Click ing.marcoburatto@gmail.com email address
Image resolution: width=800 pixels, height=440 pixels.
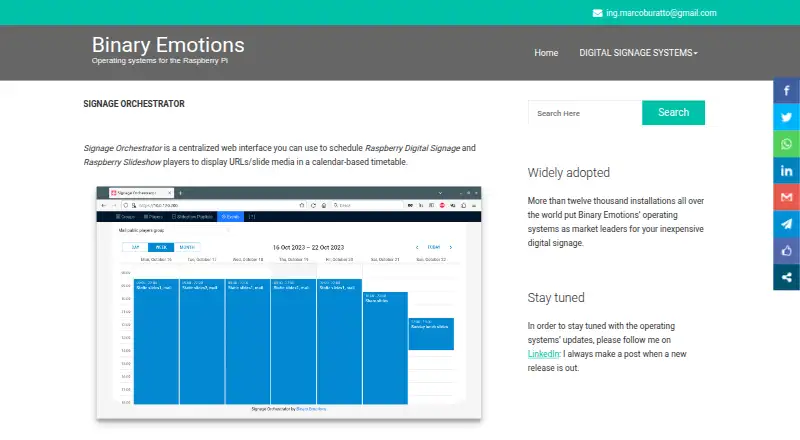pyautogui.click(x=661, y=13)
